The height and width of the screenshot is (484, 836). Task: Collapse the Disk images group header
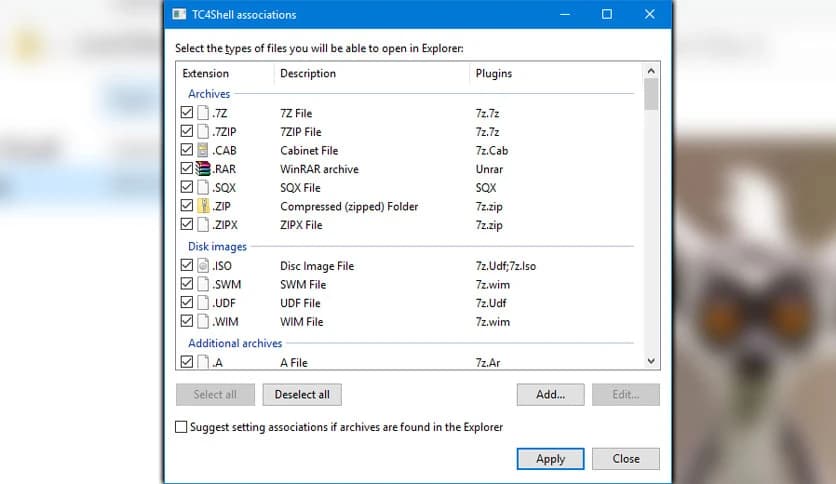click(217, 246)
